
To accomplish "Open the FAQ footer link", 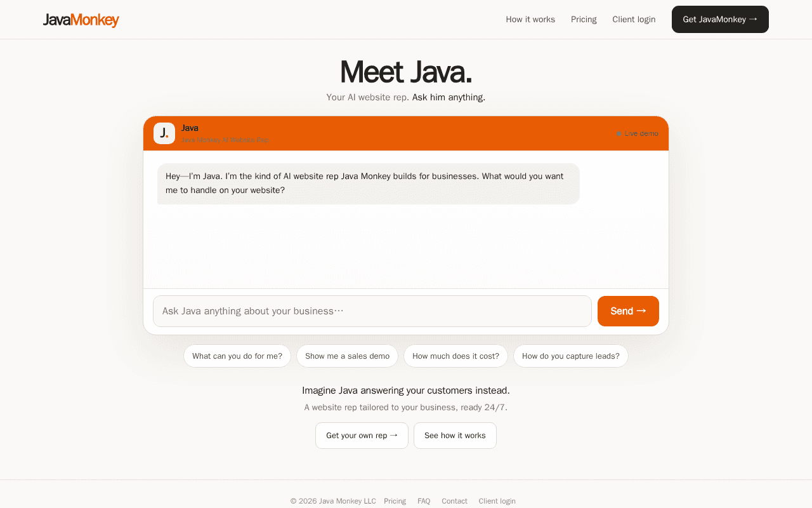I will click(424, 501).
